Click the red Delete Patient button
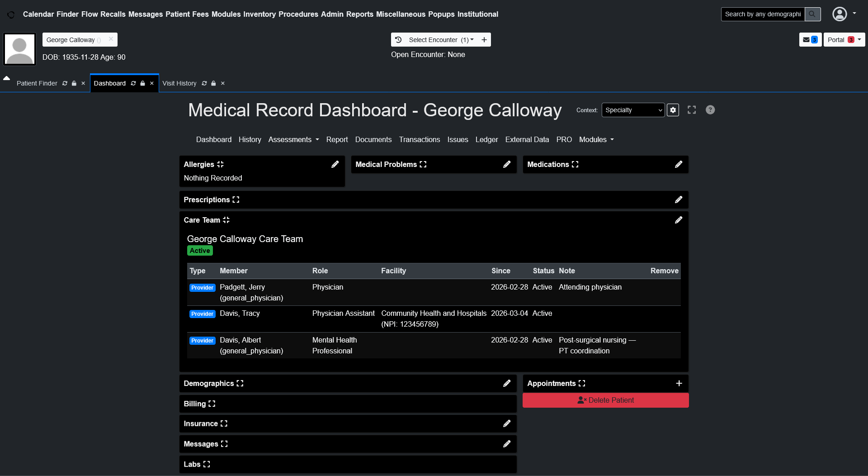This screenshot has width=868, height=476. [x=605, y=400]
